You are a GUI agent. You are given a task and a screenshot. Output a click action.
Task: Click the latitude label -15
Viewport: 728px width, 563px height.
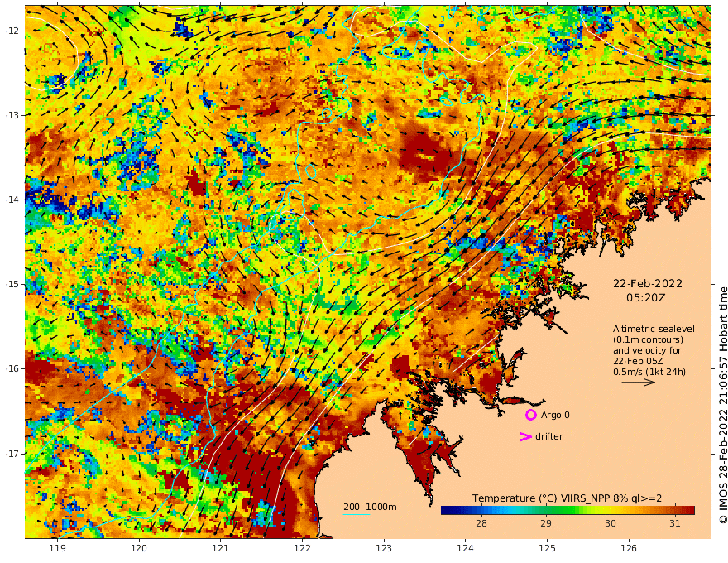[x=12, y=284]
